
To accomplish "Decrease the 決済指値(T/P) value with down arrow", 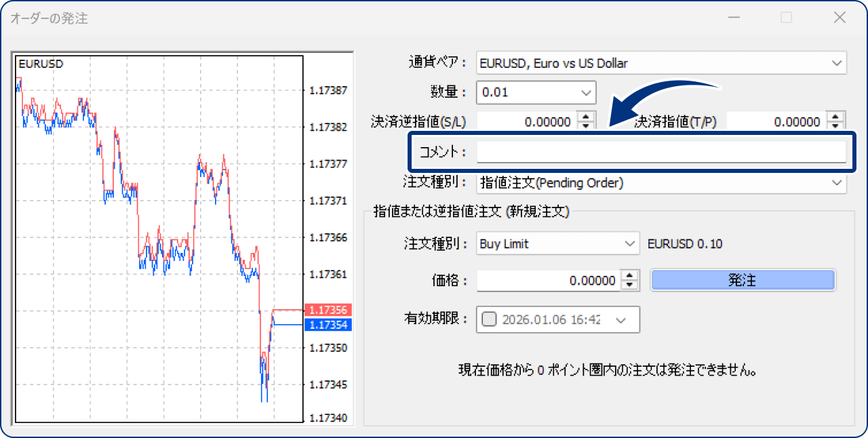I will 835,125.
